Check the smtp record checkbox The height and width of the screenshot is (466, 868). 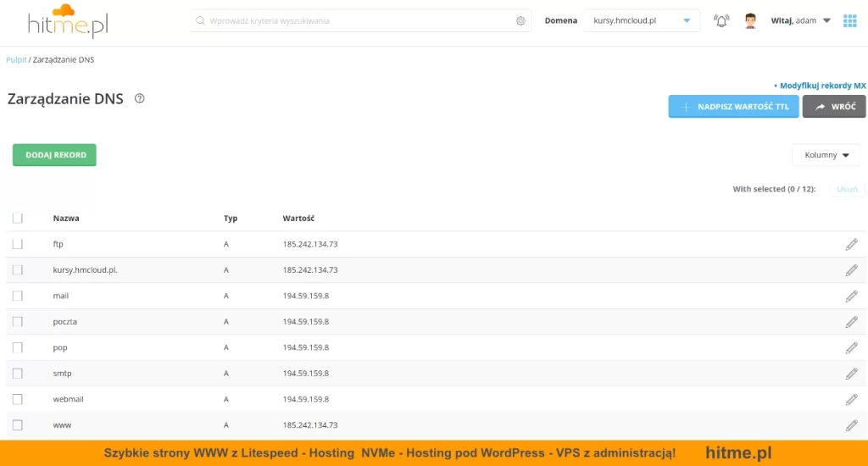coord(18,373)
